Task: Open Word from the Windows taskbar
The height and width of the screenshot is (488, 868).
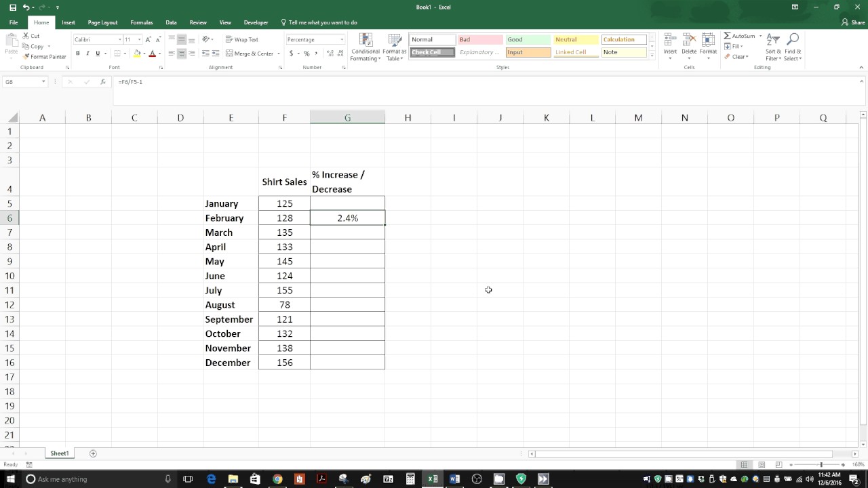Action: [454, 479]
